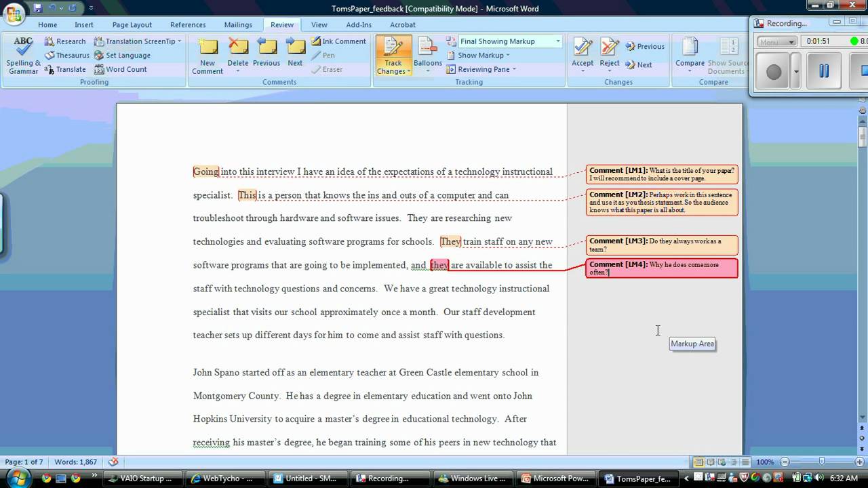Screen dimensions: 868x488
Task: Select Comment [LM3] balloon
Action: coord(662,245)
